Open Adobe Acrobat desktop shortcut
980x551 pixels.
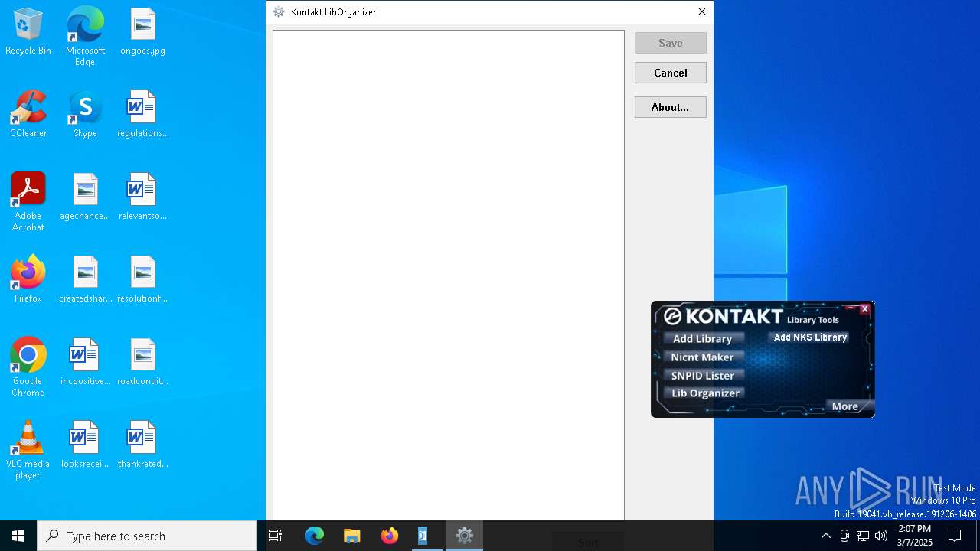pyautogui.click(x=28, y=202)
